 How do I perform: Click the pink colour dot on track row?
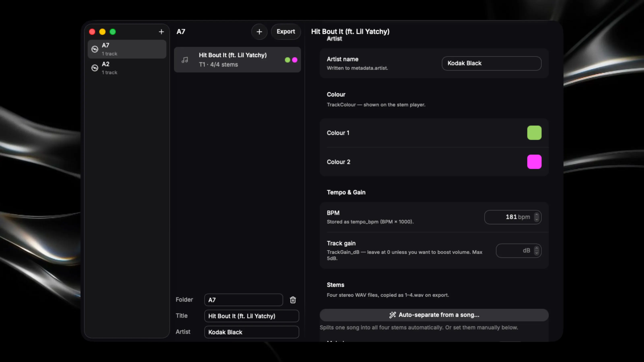point(295,60)
